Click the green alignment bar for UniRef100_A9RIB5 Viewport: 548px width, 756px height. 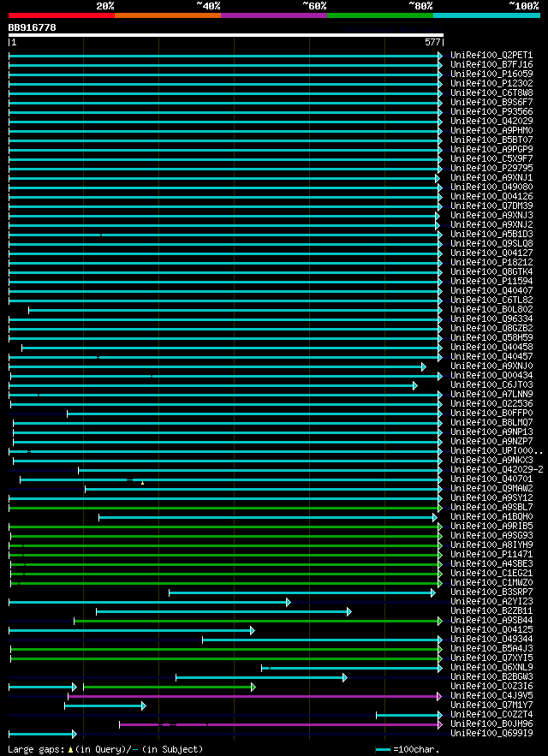(225, 527)
